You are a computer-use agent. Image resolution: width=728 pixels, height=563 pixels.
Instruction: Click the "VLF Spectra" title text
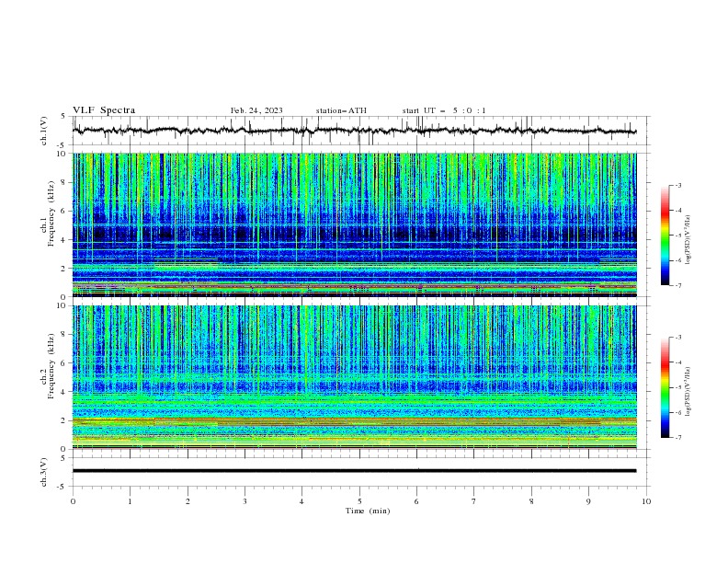coord(104,110)
